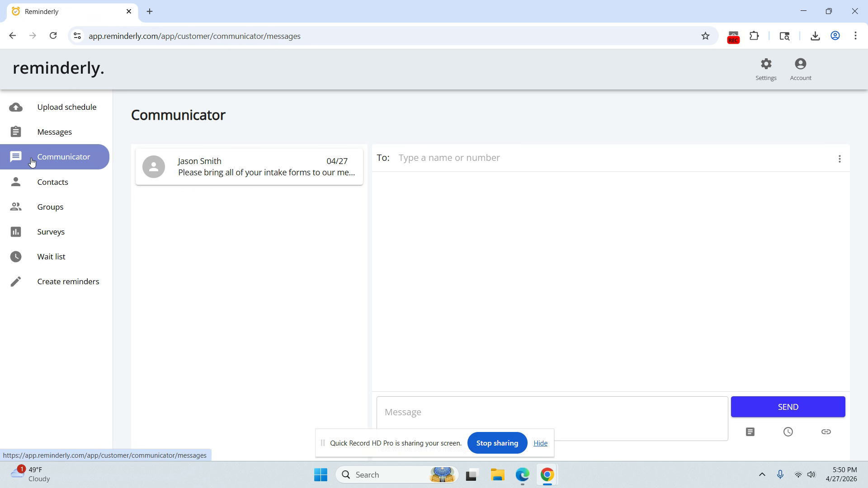Click the Messages clipboard icon
Screen dimensions: 868x488
(x=16, y=132)
